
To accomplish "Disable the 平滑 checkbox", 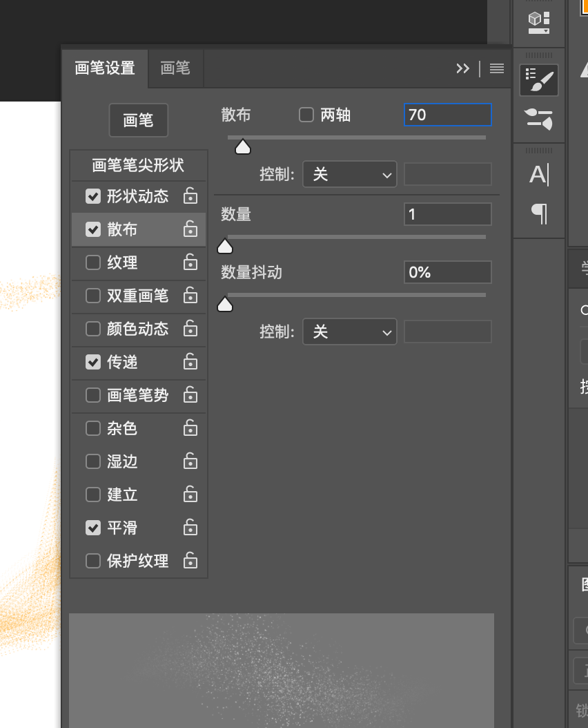I will (x=93, y=528).
